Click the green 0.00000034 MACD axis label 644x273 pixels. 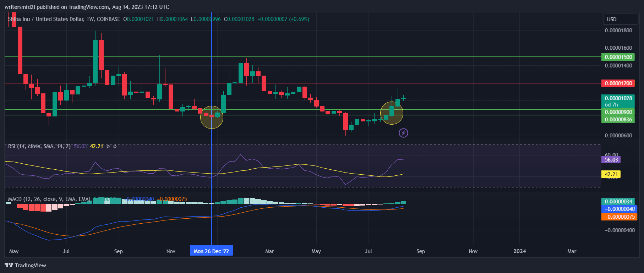pyautogui.click(x=618, y=201)
